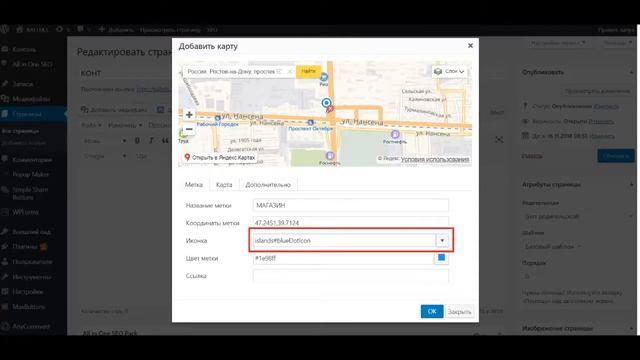Collapse Изображение страницы panel
This screenshot has height=360, width=640.
[x=631, y=328]
